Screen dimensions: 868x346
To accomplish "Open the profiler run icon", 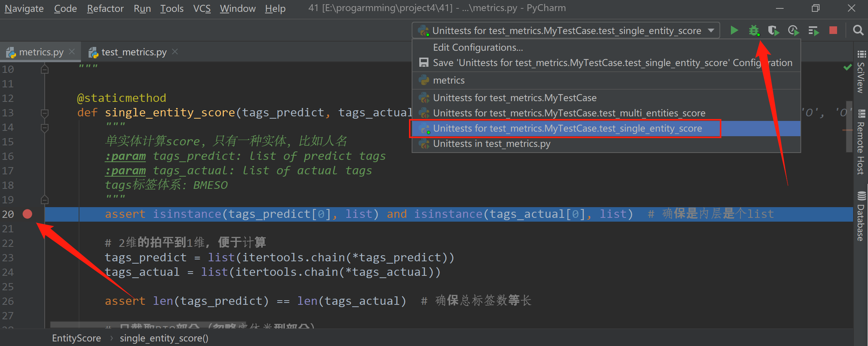I will click(794, 31).
